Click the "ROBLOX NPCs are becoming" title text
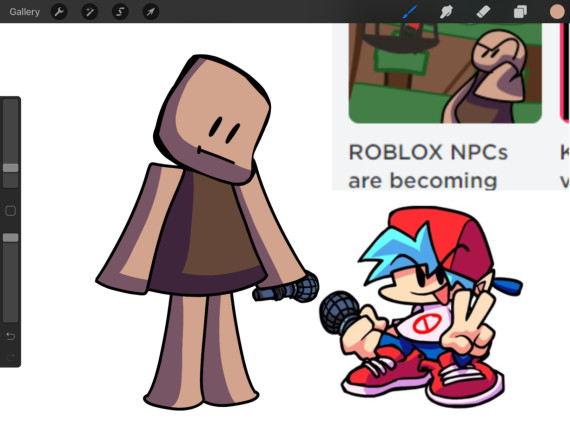This screenshot has width=570, height=427. click(x=428, y=166)
